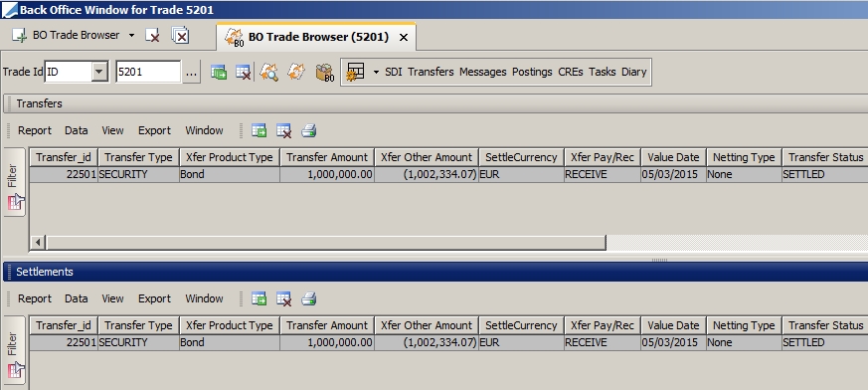Click load report icon in Transfers panel
Viewport: 868px width, 390px height.
260,130
